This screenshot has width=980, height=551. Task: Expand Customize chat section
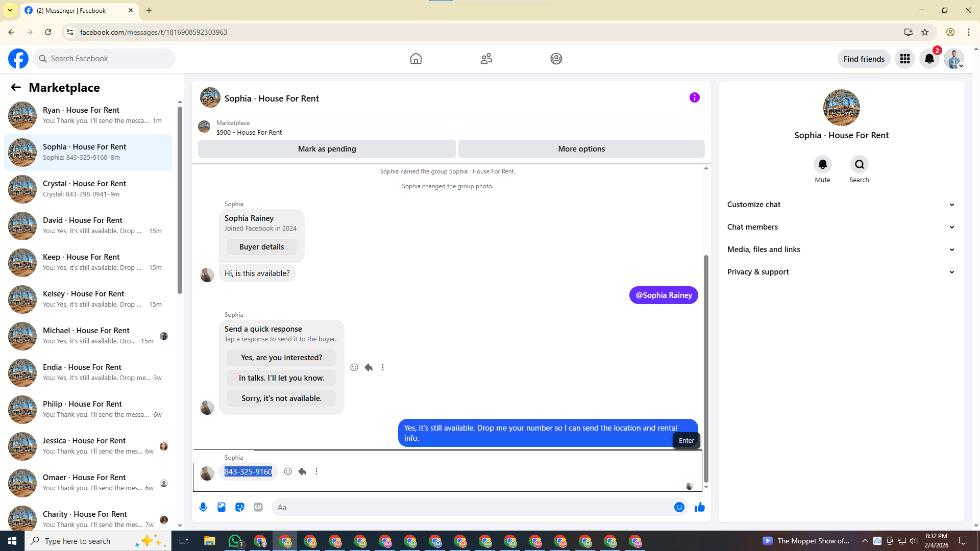(x=841, y=205)
